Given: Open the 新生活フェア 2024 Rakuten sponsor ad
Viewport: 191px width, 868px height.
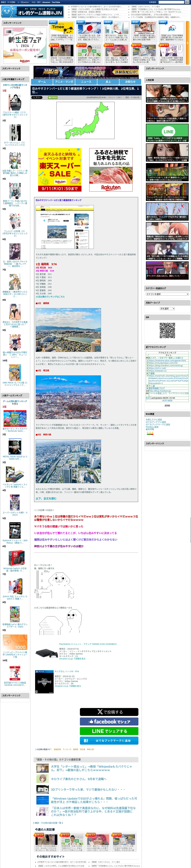Looking at the screenshot, I should pos(25,45).
